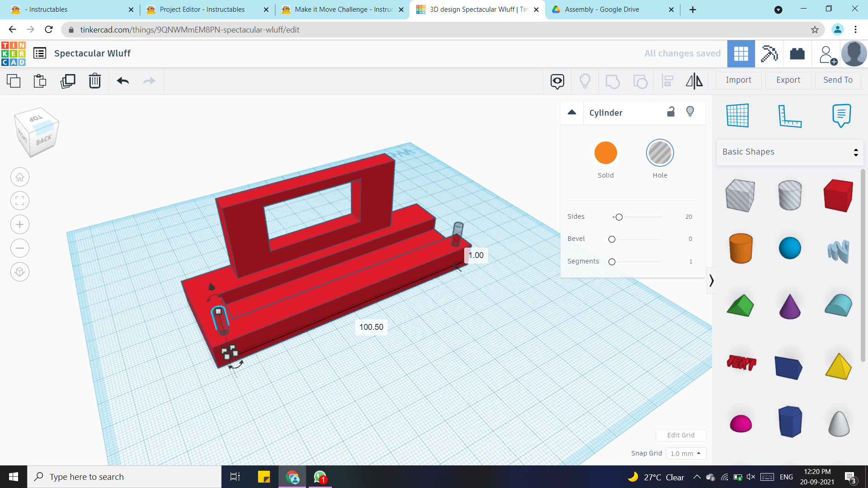Delete selected shape with trash icon

(95, 81)
